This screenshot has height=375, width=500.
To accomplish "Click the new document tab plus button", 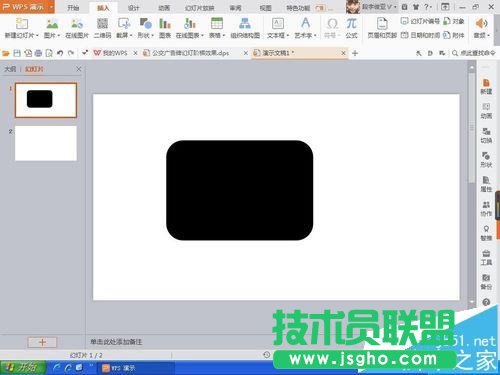I will [x=355, y=53].
